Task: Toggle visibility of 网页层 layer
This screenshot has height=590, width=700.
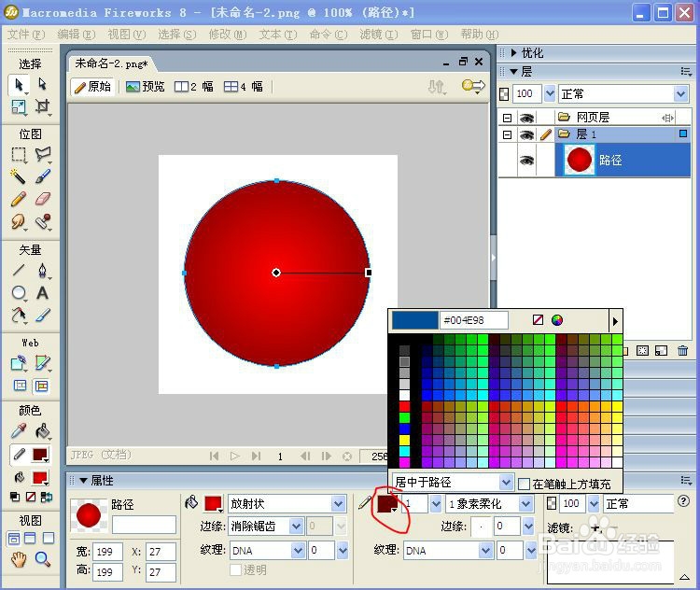Action: [526, 118]
